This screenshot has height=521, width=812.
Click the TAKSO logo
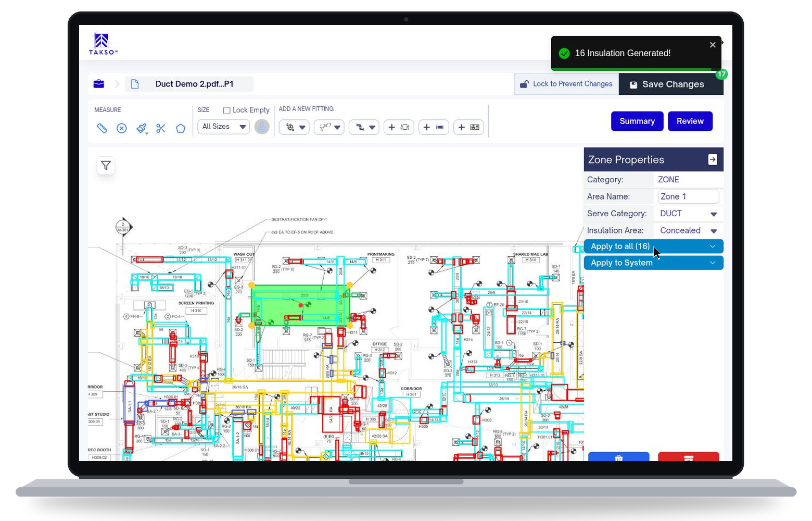pos(103,44)
